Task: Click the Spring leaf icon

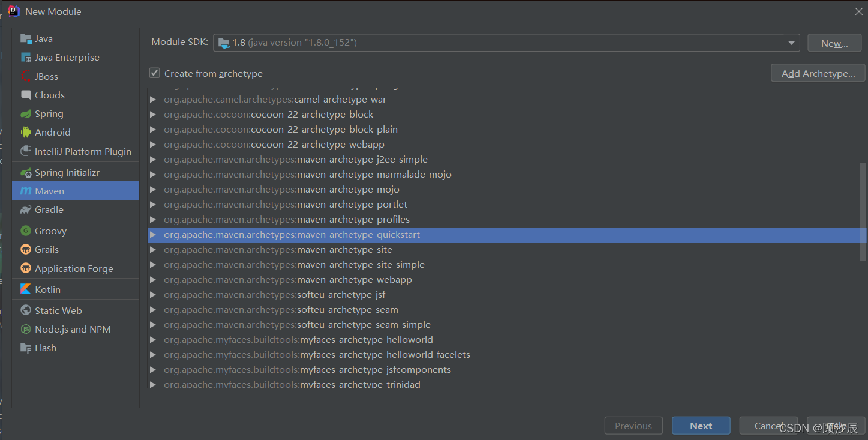Action: 26,114
